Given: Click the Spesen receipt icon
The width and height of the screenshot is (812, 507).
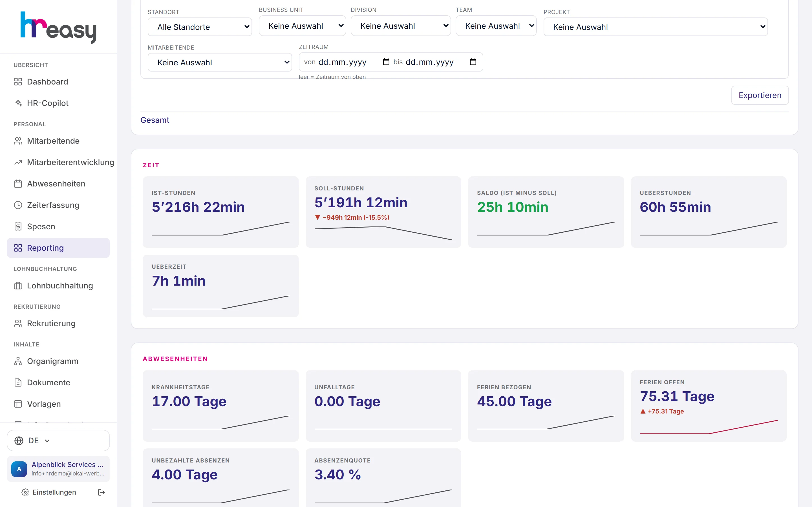Looking at the screenshot, I should [18, 227].
